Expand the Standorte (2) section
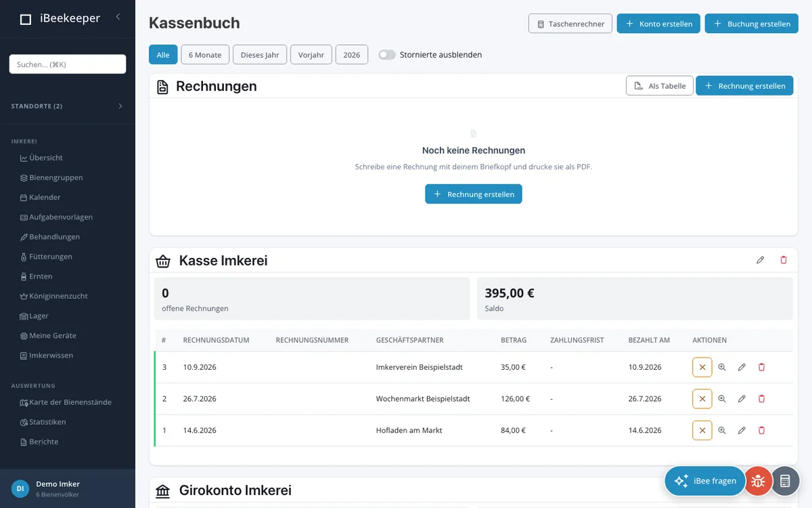This screenshot has height=508, width=812. coord(68,106)
